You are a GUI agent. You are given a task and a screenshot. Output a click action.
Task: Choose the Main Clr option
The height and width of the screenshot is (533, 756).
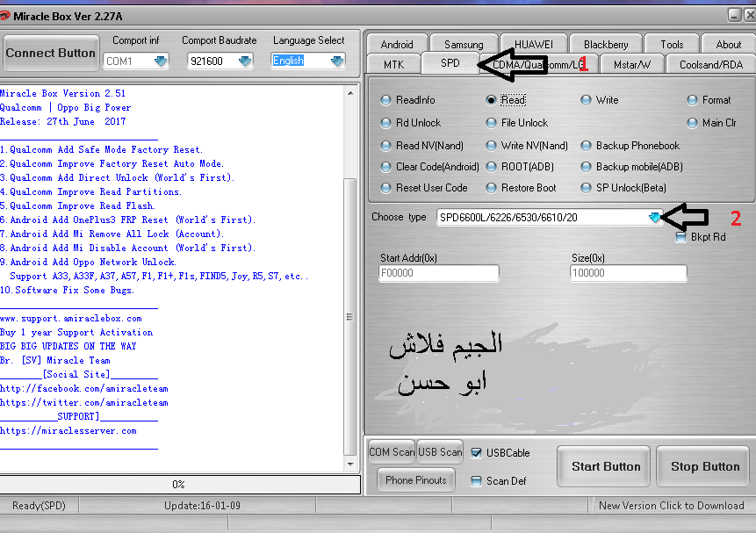click(x=693, y=123)
